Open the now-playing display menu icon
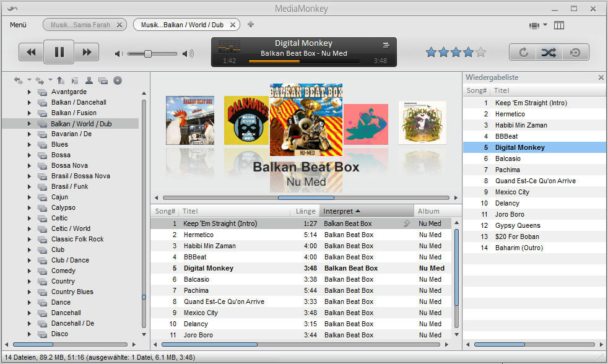Viewport: 608px width, 364px height. [x=386, y=45]
